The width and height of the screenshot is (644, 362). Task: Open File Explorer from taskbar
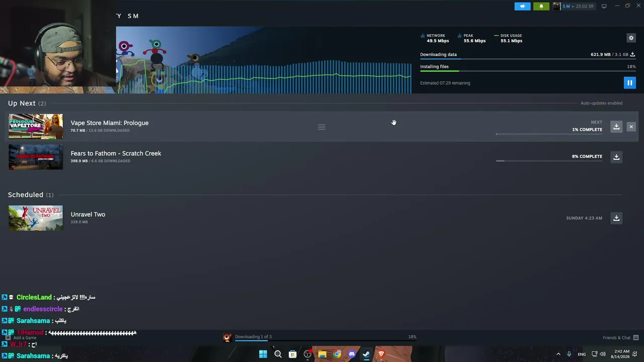click(322, 354)
